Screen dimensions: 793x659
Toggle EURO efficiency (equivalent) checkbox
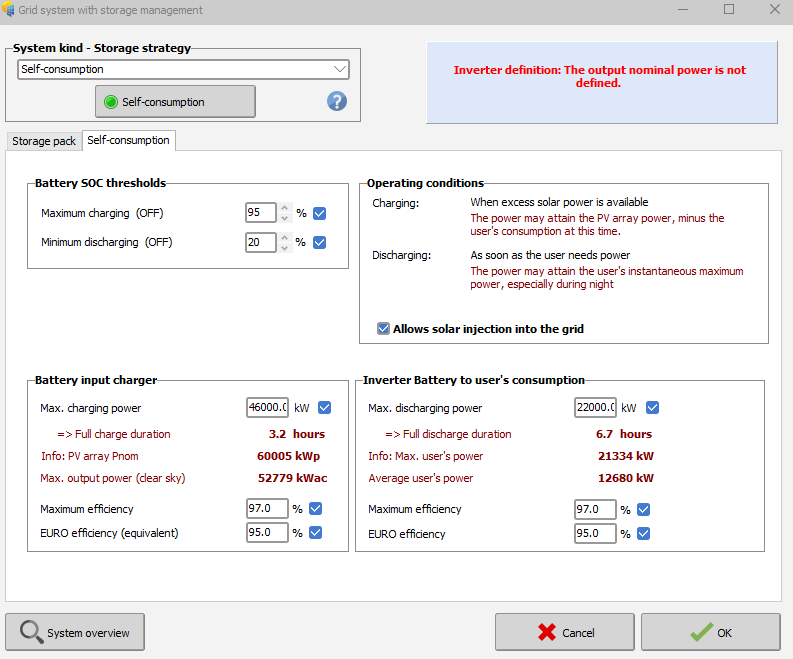coord(316,533)
